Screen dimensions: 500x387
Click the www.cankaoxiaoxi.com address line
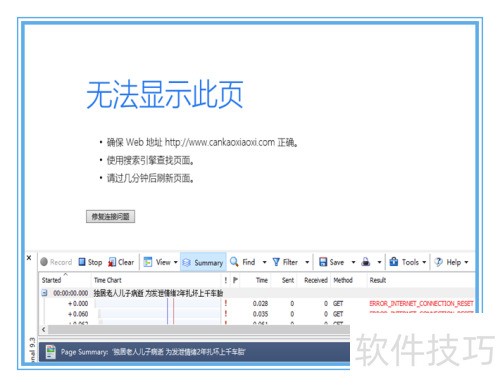pos(202,143)
